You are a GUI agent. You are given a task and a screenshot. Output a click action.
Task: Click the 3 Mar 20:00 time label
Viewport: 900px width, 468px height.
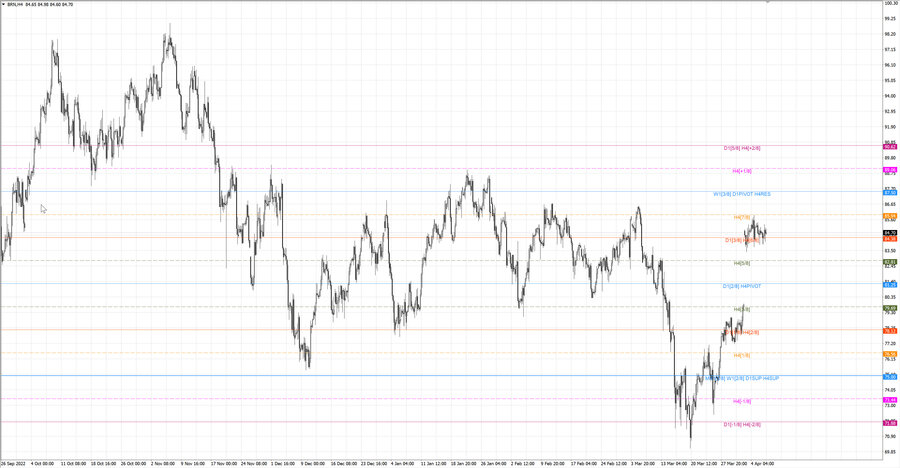[x=642, y=463]
